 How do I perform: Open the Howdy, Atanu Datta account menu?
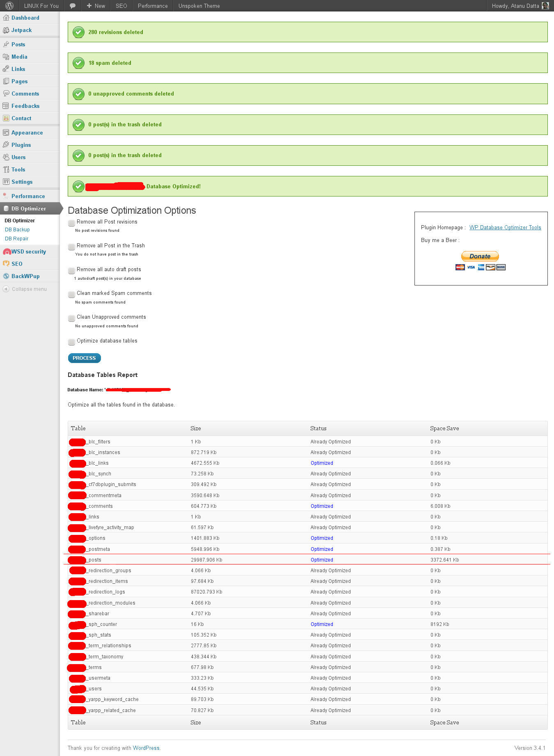point(520,6)
